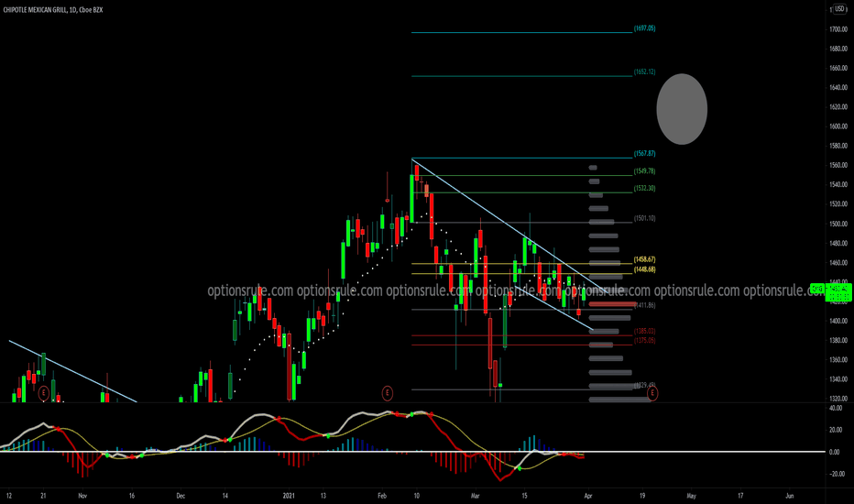Open the earnings marker below the October candles
854x504 pixels.
coord(44,392)
